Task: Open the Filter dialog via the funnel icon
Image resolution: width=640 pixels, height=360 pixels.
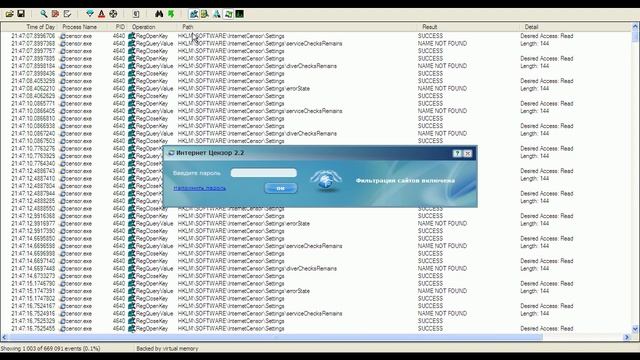Action: (x=90, y=14)
